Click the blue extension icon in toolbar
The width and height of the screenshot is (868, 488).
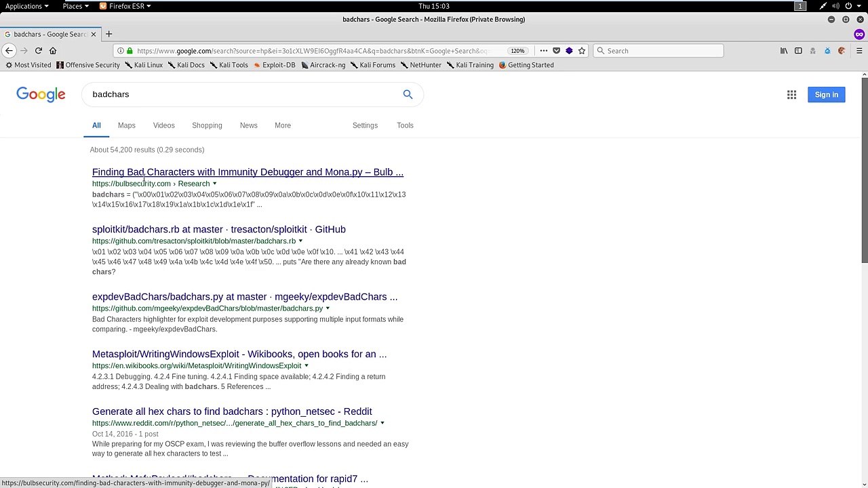827,51
